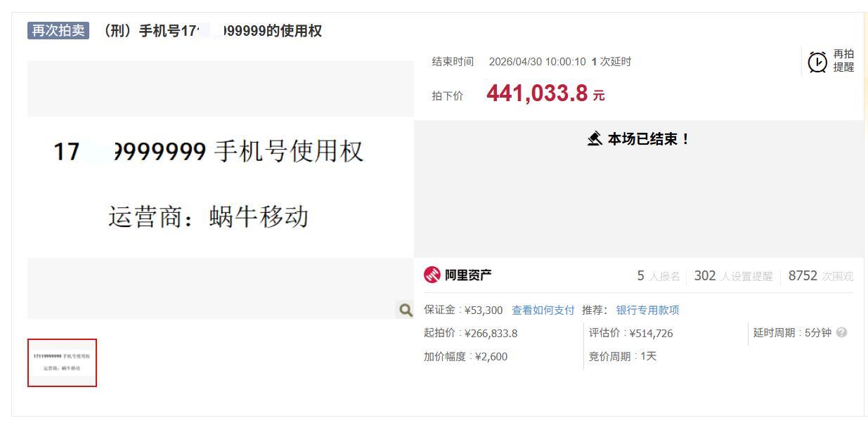Open the 查看如何支付 link

[x=543, y=310]
